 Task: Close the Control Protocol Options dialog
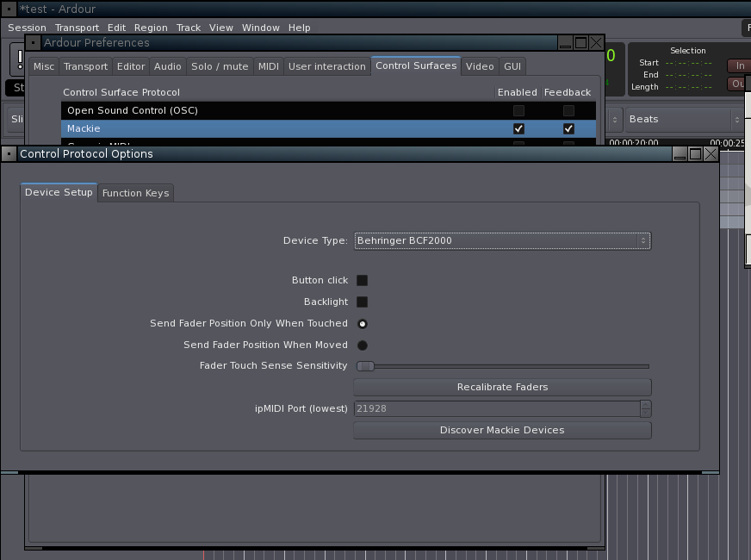tap(711, 154)
